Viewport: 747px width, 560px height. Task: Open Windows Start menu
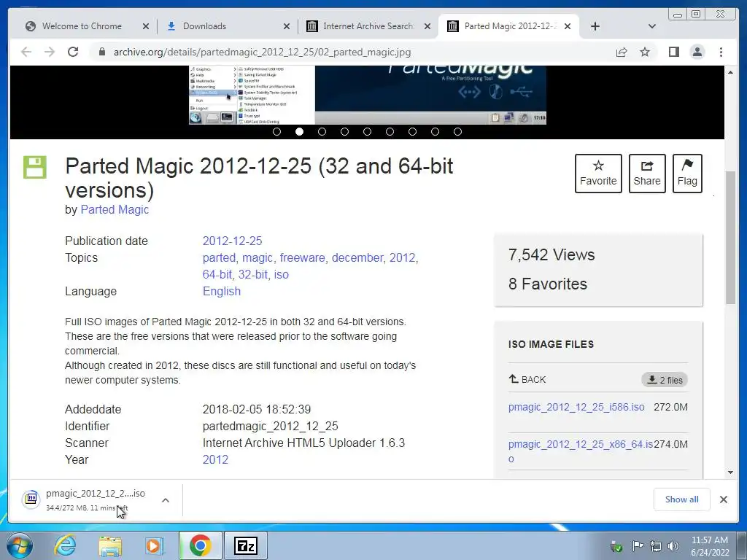(20, 545)
